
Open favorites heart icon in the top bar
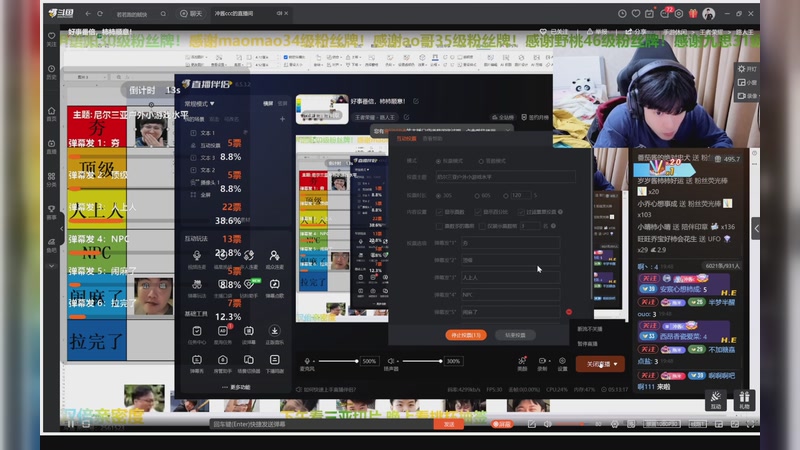pos(636,14)
